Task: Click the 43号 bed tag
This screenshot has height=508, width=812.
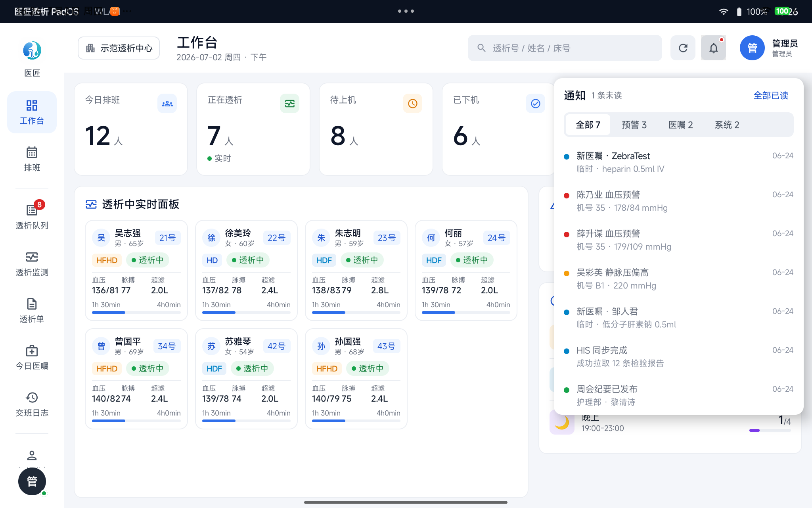Action: [386, 346]
